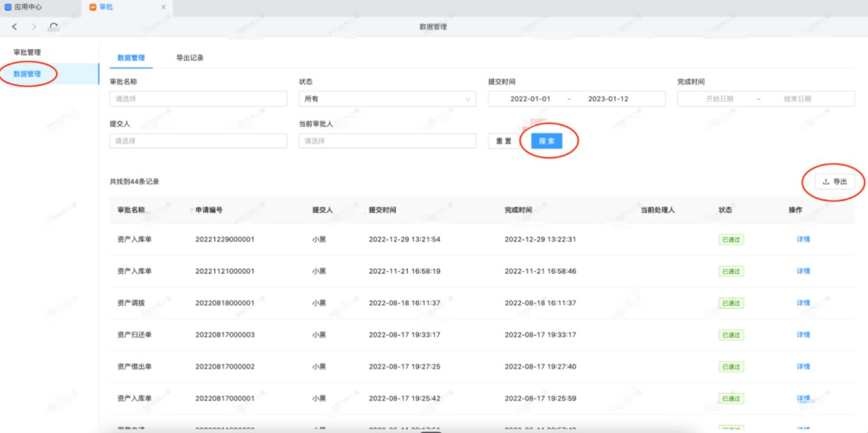Open the 审批名称 dropdown
This screenshot has height=433, width=868.
pyautogui.click(x=198, y=99)
